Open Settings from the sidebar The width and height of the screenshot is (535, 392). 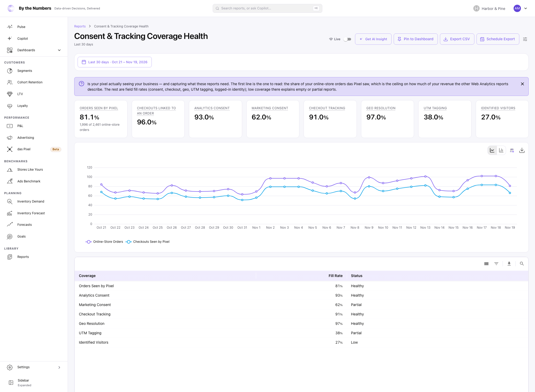(34, 367)
